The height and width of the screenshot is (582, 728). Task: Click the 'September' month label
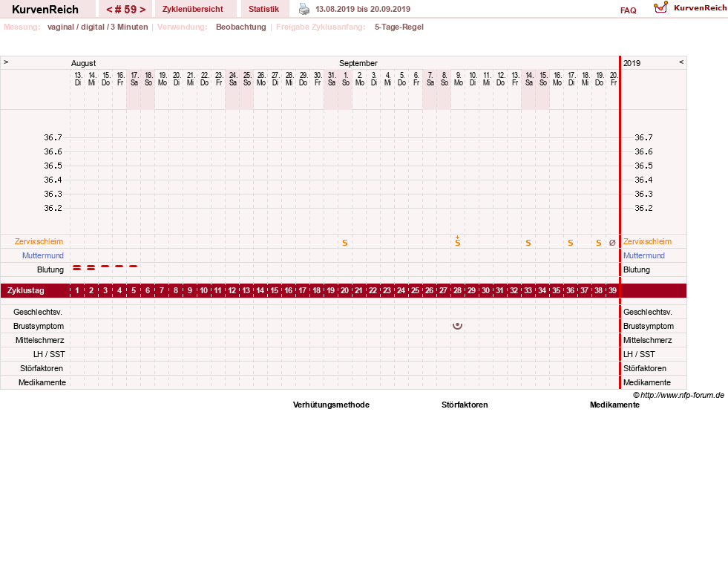(358, 63)
